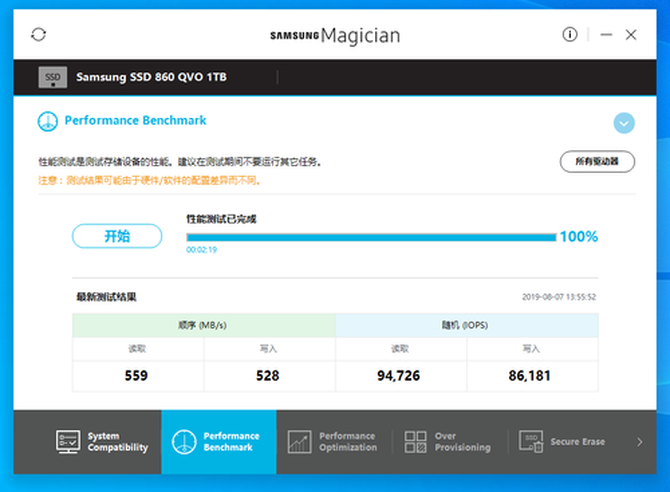The width and height of the screenshot is (670, 492).
Task: Click the sequential read result 559
Action: [136, 376]
